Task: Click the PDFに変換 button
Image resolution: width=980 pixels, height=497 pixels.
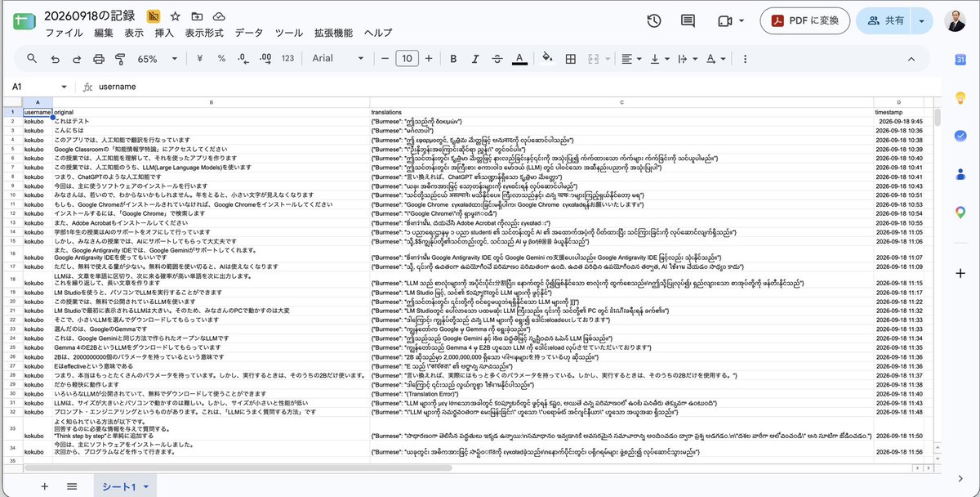Action: [803, 21]
